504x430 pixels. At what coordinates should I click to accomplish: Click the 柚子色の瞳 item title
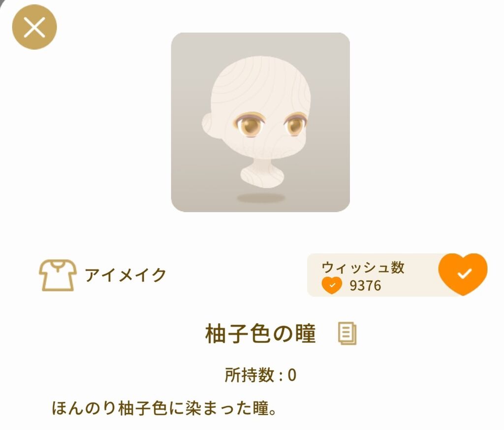click(x=261, y=333)
